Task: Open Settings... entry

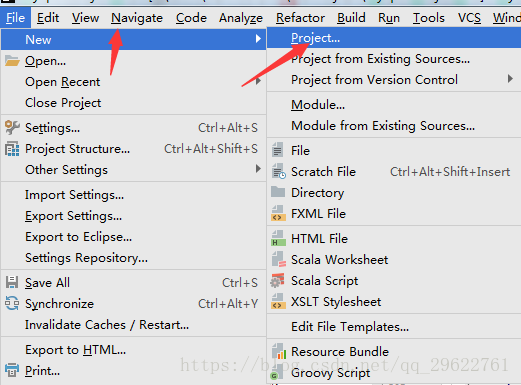Action: click(133, 128)
